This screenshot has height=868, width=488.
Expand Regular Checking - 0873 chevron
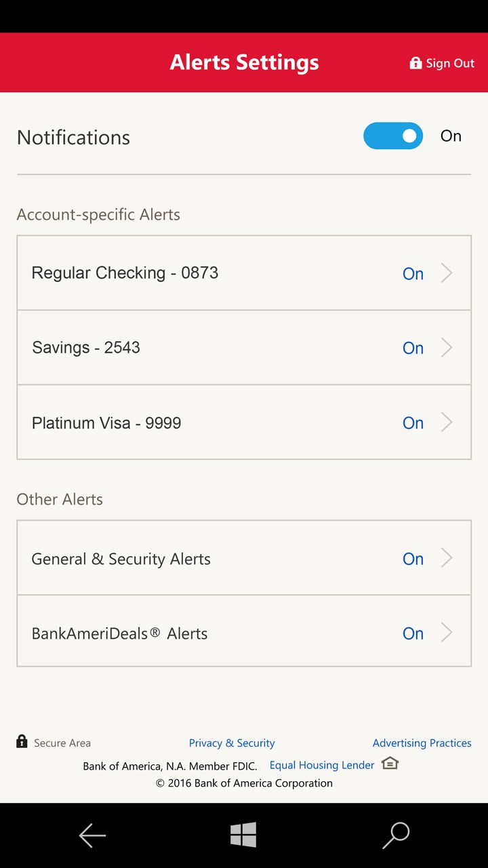click(x=447, y=273)
